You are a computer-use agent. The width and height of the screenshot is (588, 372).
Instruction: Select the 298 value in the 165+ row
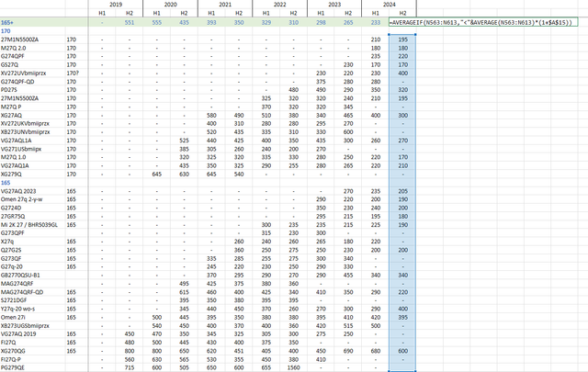coord(321,22)
